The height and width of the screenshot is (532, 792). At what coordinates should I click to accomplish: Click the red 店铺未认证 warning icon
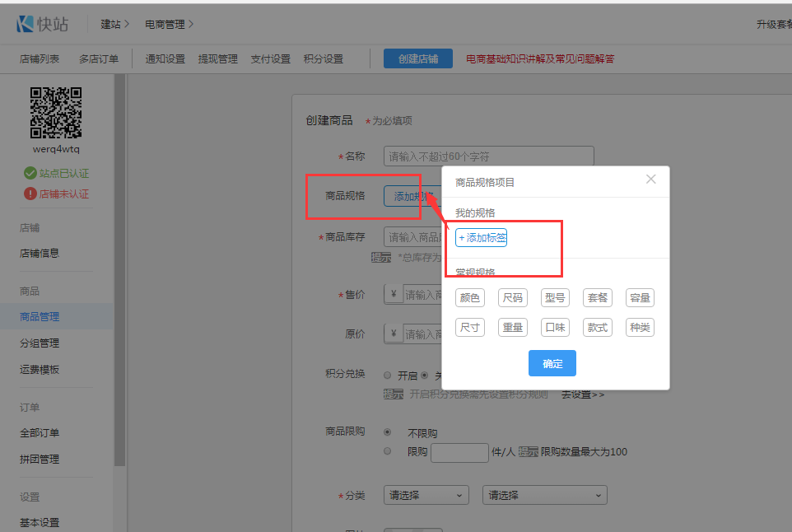[30, 194]
